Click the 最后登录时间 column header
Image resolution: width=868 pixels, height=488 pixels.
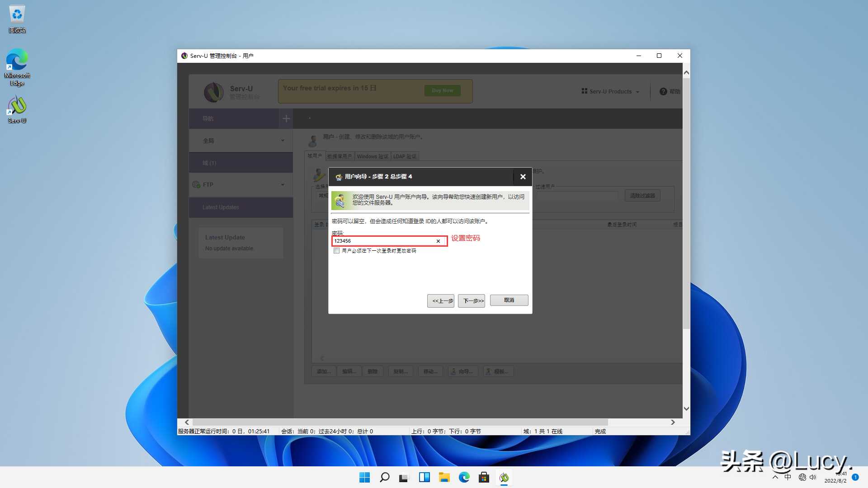point(622,225)
